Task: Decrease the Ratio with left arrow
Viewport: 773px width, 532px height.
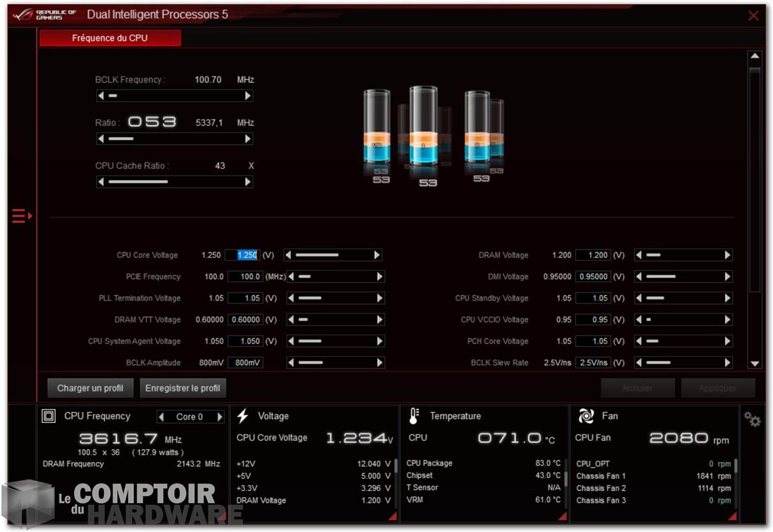Action: coord(101,139)
